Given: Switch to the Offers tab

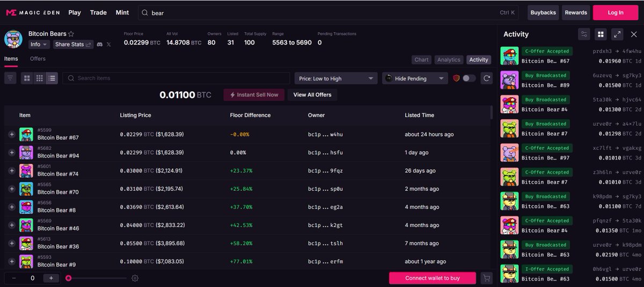Looking at the screenshot, I should click(38, 59).
